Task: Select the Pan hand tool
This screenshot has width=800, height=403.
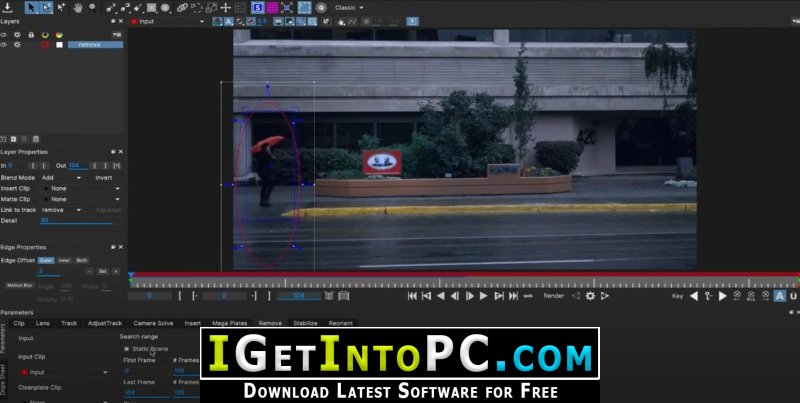Action: point(78,8)
